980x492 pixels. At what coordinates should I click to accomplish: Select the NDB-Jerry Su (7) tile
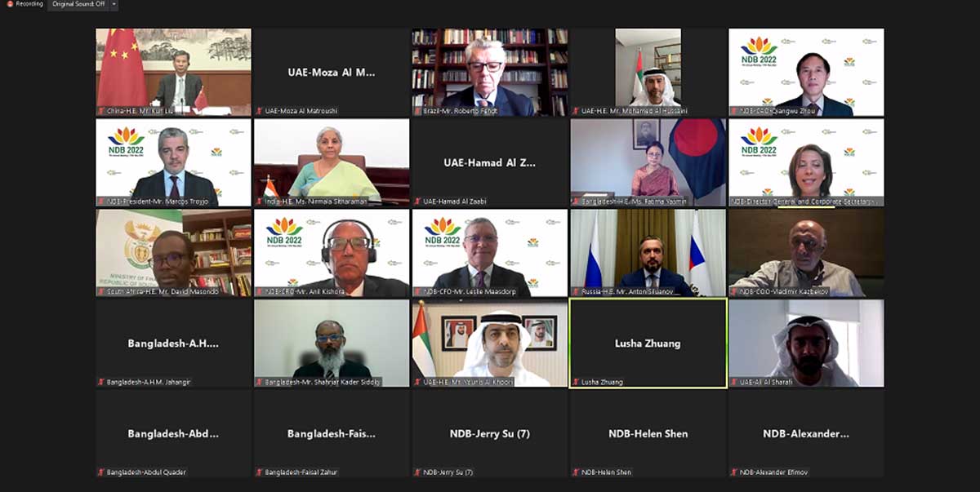(490, 433)
